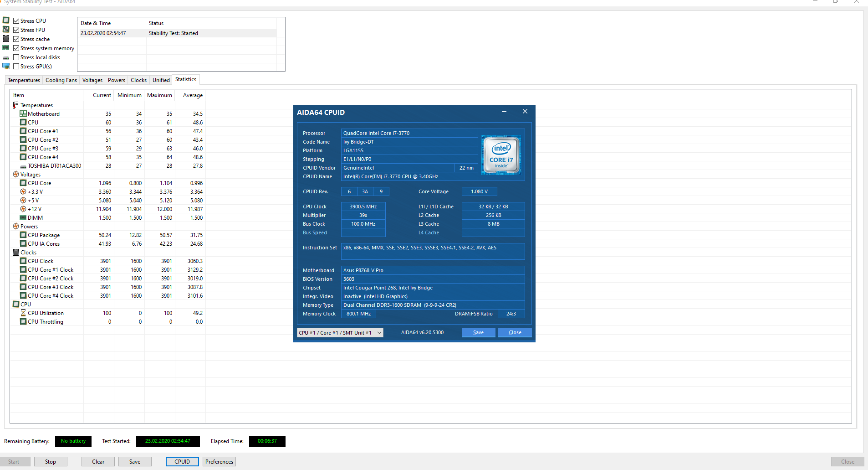
Task: Click the Motherboard row icon
Action: [23, 114]
